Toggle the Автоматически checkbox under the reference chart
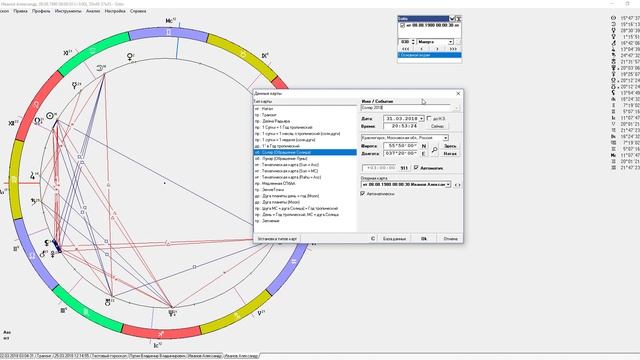 pyautogui.click(x=362, y=193)
